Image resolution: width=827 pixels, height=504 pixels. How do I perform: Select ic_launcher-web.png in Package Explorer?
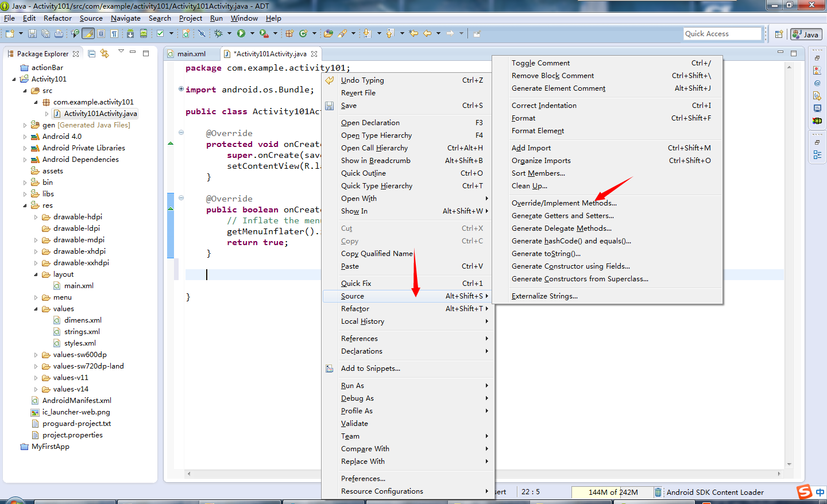(76, 412)
